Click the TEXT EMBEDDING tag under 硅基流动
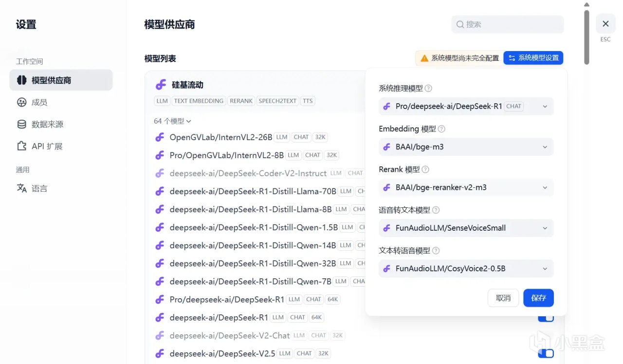Screen dimensions: 623x364 tap(199, 101)
